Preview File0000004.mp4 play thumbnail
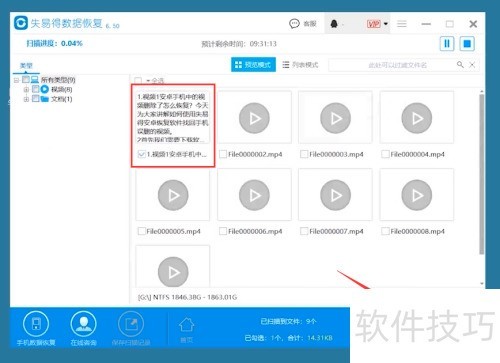 417,118
